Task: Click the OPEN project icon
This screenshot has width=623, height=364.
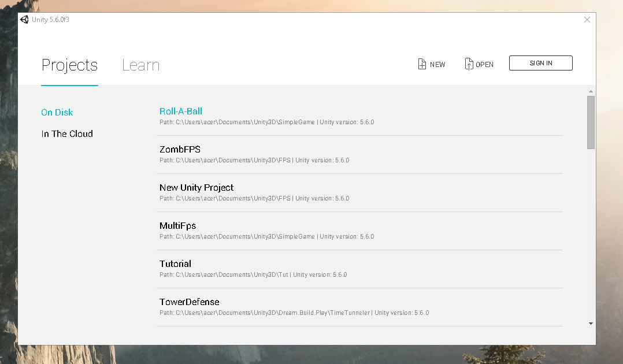Action: 469,64
